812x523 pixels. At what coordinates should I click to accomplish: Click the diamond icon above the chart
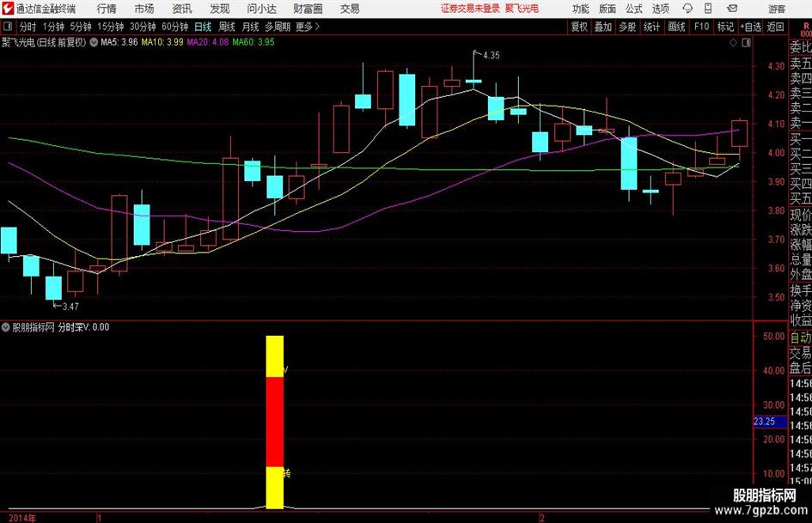coord(733,42)
